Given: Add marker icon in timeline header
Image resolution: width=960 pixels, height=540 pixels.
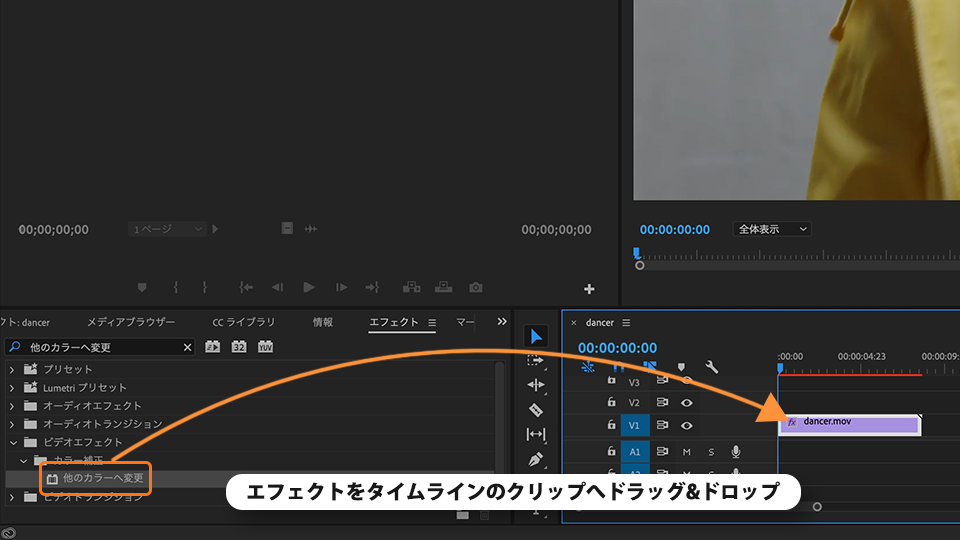Looking at the screenshot, I should (681, 367).
